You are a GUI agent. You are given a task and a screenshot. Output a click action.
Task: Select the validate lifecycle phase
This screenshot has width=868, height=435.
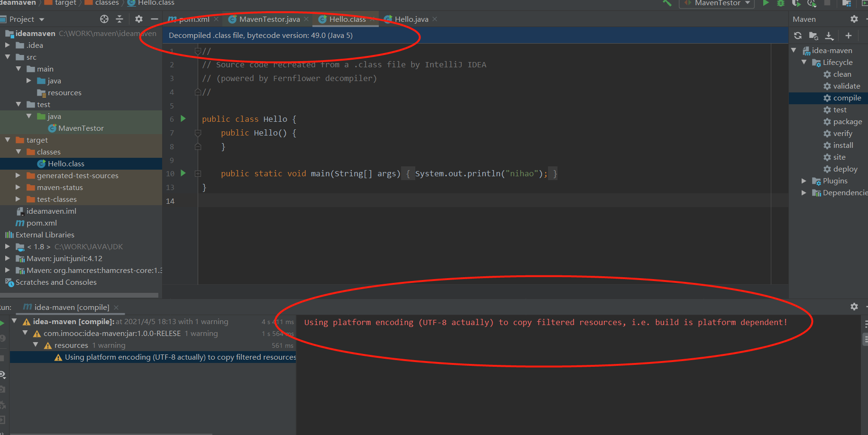point(846,86)
